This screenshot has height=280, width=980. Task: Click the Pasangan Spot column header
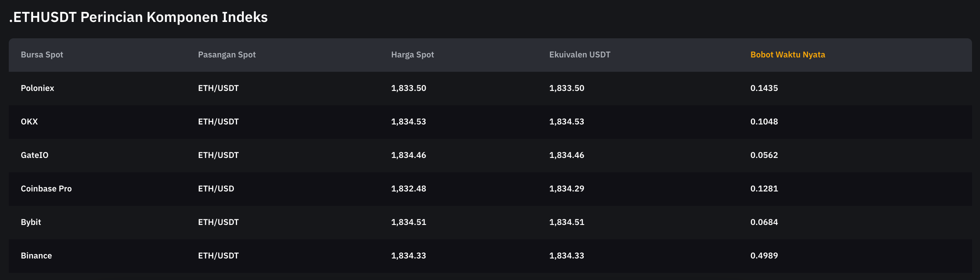pos(227,55)
